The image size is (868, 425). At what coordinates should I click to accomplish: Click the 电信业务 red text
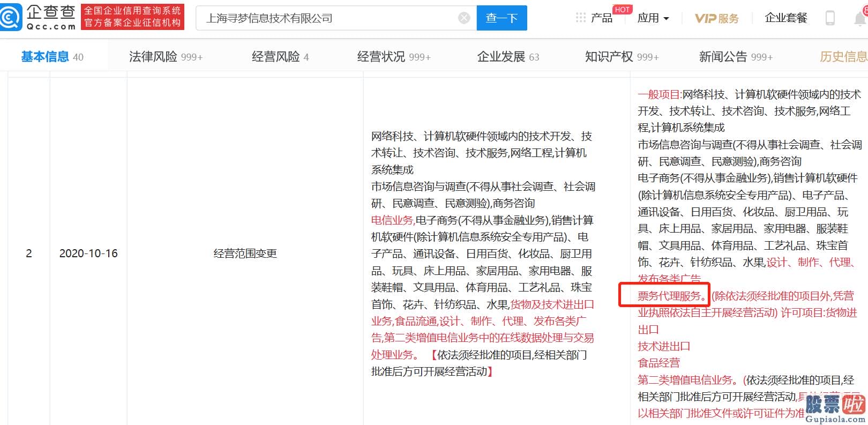coord(392,220)
